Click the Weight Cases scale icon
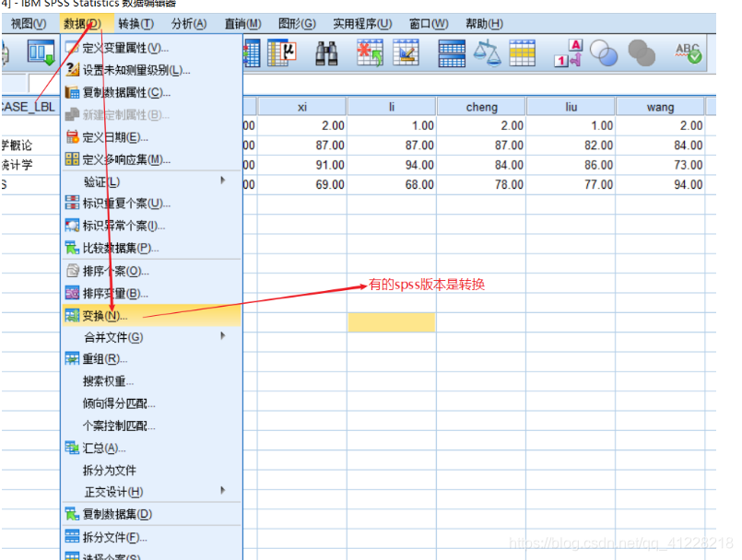 [x=488, y=53]
